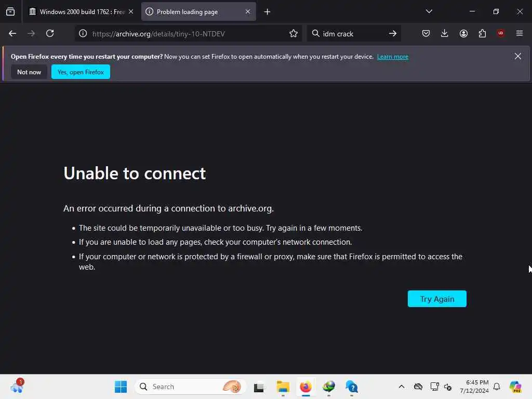This screenshot has width=532, height=399.
Task: Focus the search box containing idm crack
Action: (353, 34)
